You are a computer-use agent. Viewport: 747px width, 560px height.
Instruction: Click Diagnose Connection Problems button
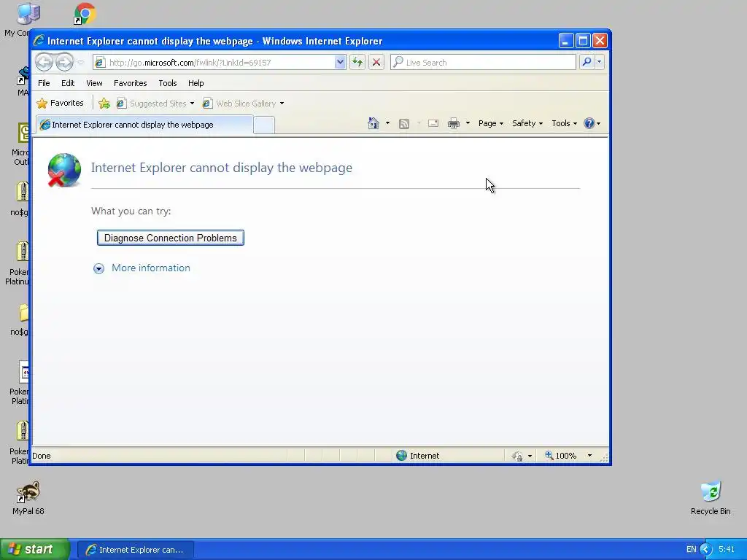(x=171, y=238)
